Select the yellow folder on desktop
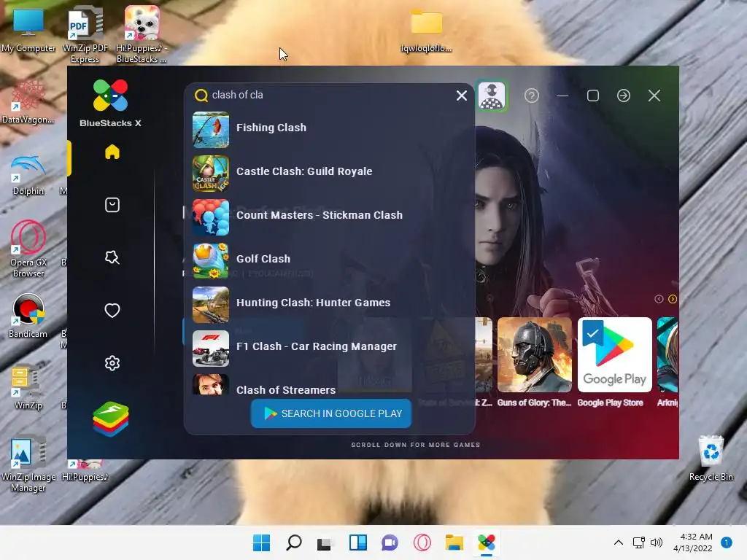Image resolution: width=747 pixels, height=560 pixels. (x=426, y=29)
